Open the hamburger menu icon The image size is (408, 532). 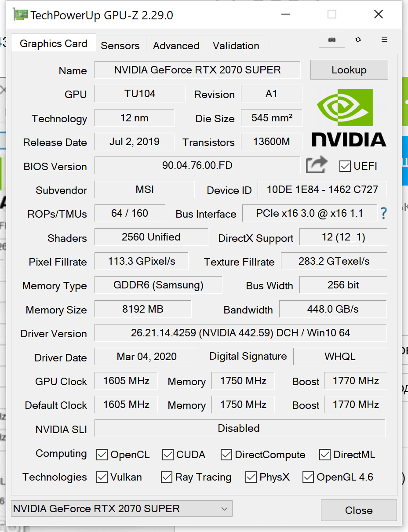coord(384,40)
